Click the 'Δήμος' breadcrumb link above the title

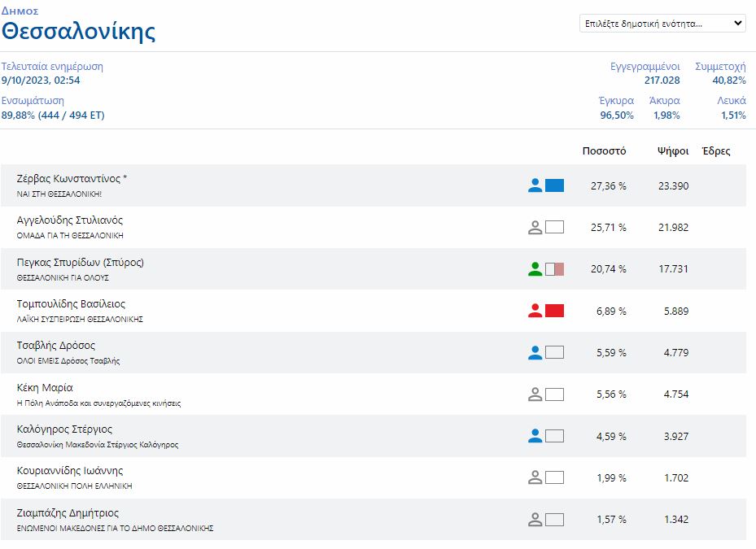tap(20, 11)
